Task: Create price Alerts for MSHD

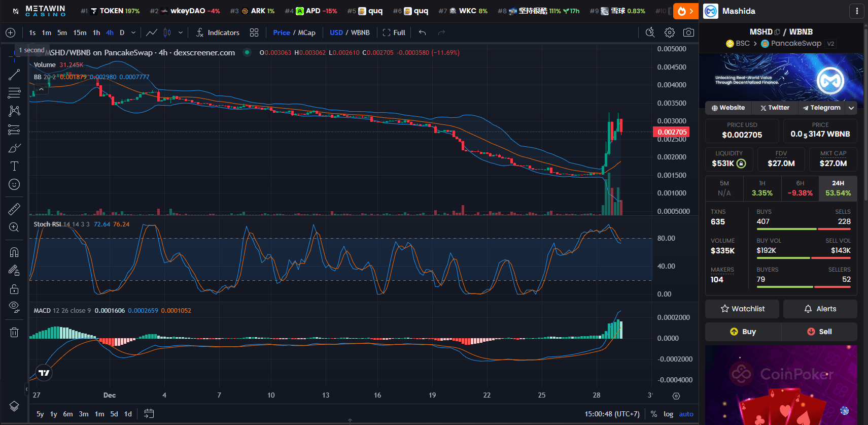Action: 820,309
